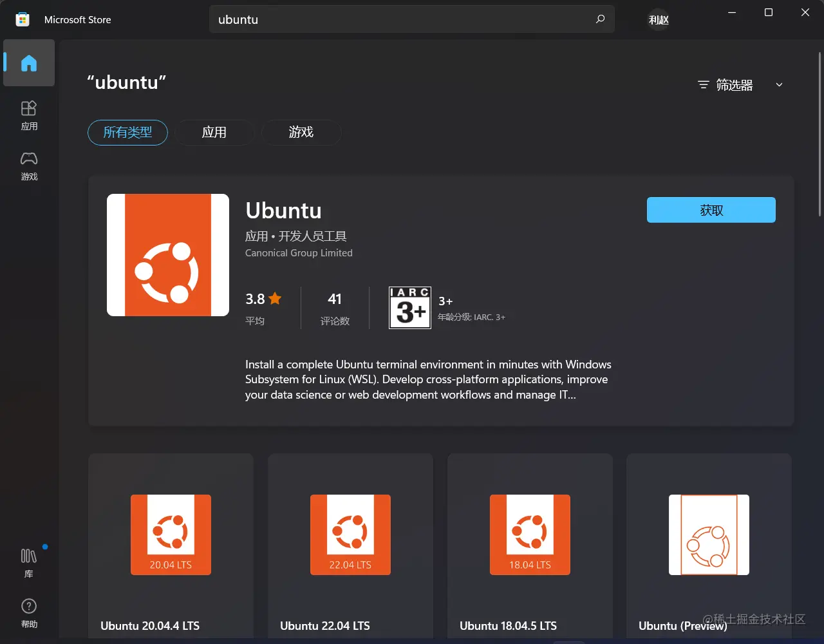Select the 应用 filter tab
Image resolution: width=824 pixels, height=644 pixels.
pyautogui.click(x=214, y=133)
